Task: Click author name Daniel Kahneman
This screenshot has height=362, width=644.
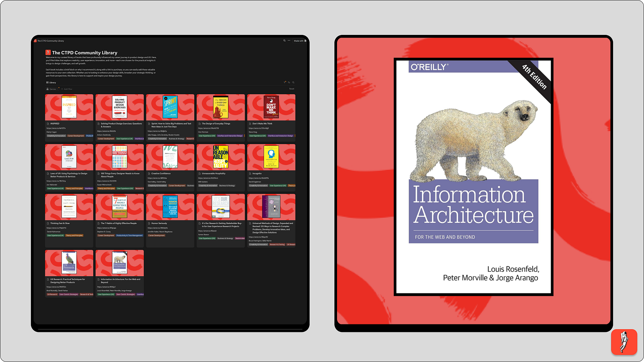Action: coord(54,231)
